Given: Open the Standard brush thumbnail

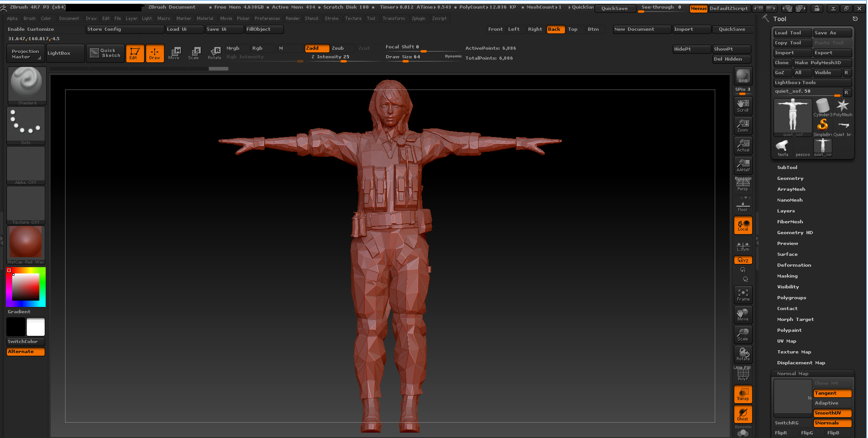Looking at the screenshot, I should (27, 86).
